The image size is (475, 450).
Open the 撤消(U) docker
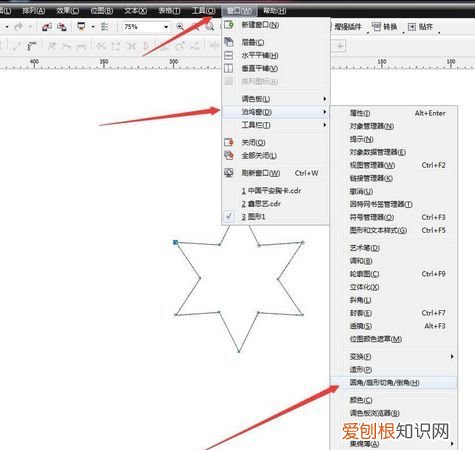394,192
